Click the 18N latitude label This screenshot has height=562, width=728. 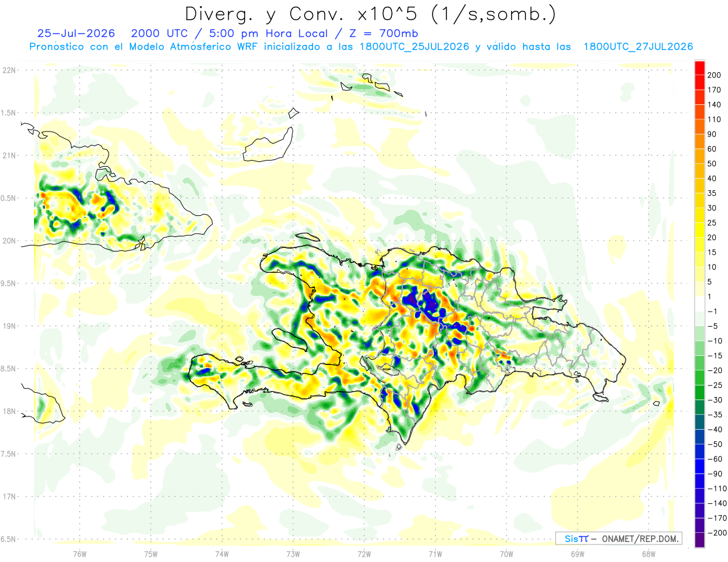[8, 411]
